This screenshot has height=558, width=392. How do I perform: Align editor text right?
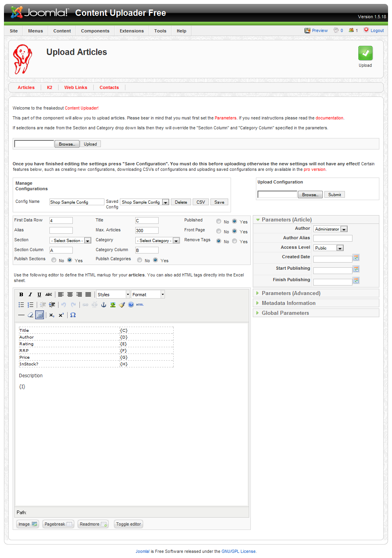point(79,294)
